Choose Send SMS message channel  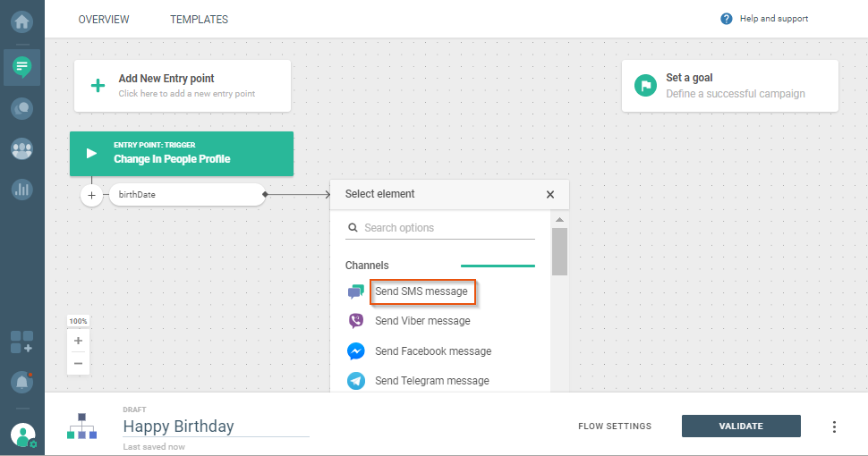click(x=421, y=291)
